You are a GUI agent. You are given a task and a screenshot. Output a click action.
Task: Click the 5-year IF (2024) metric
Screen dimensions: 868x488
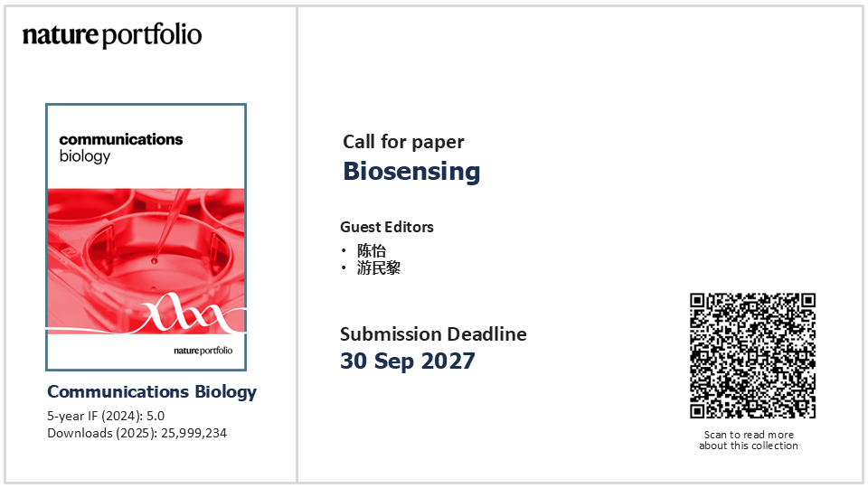pyautogui.click(x=106, y=416)
